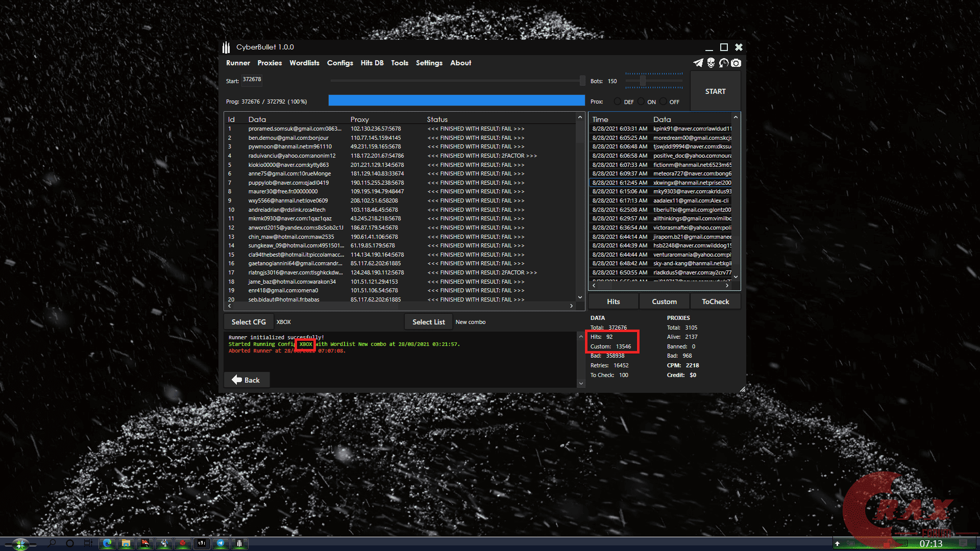Switch to the Custom results tab

tap(664, 301)
